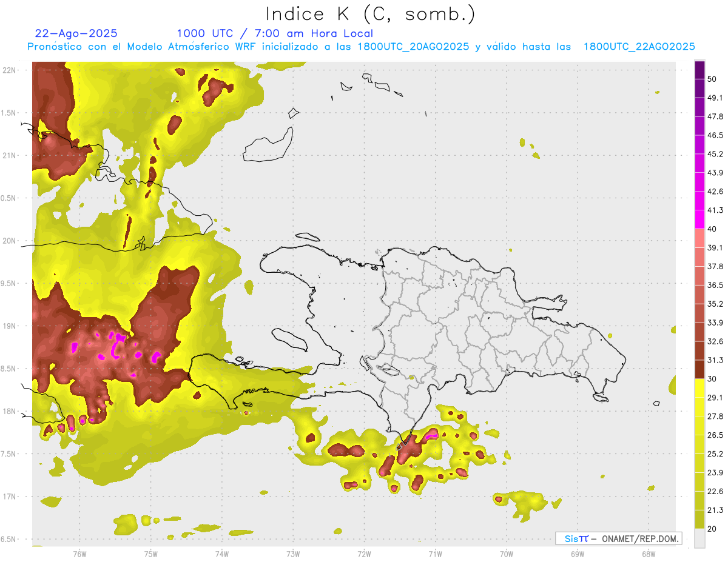728x562 pixels.
Task: Click the '46.5' colorbar value
Action: click(x=715, y=135)
